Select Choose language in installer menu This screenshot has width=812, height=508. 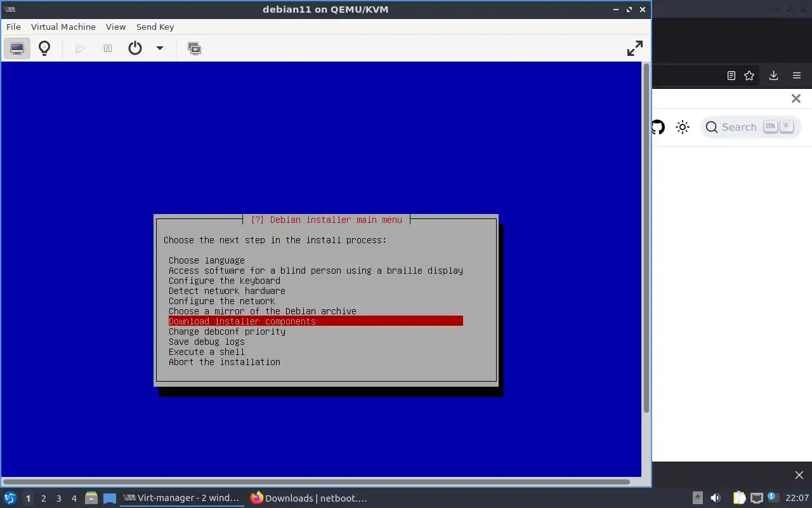pyautogui.click(x=207, y=260)
